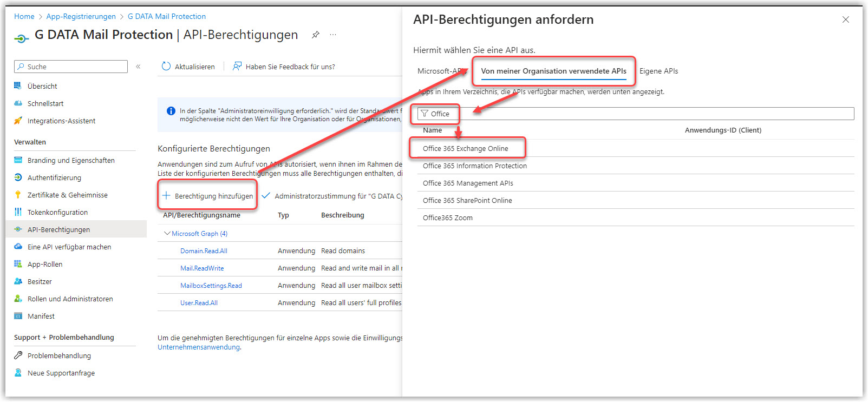Click the G DATA Mail Protection app icon
The width and height of the screenshot is (868, 402).
click(x=21, y=38)
